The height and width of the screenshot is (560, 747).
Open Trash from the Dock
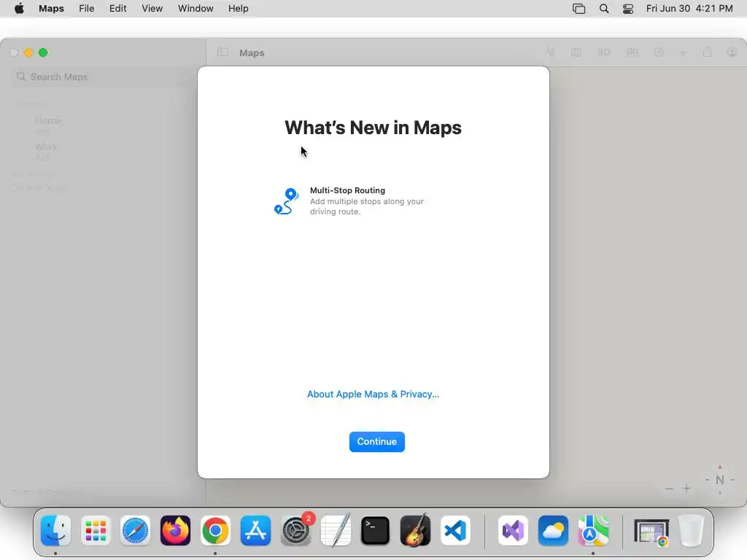click(691, 531)
